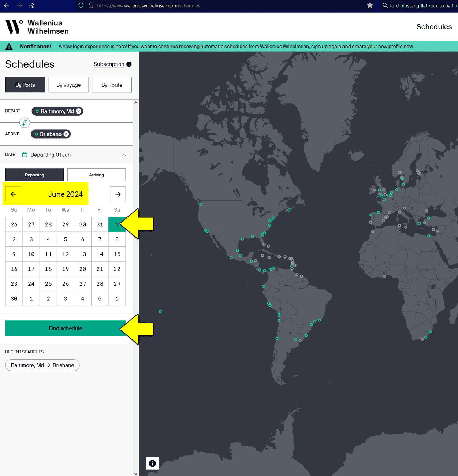The width and height of the screenshot is (458, 476).
Task: Open recent search Baltimore, Md to Brisbane
Action: (x=42, y=365)
